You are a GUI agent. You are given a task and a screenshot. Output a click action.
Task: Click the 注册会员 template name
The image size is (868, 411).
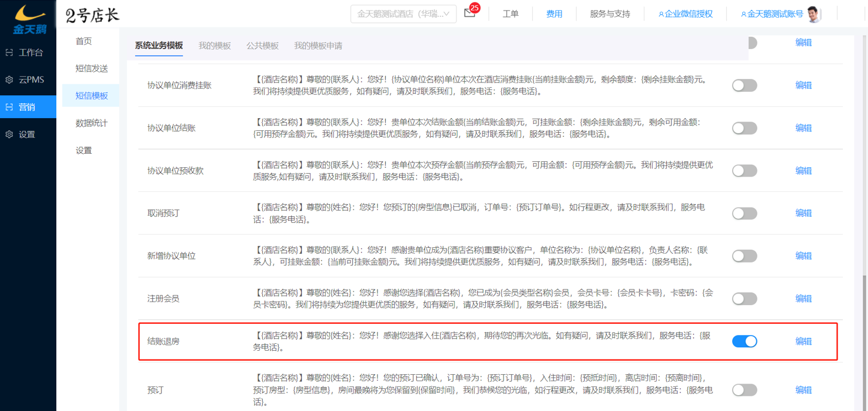163,299
